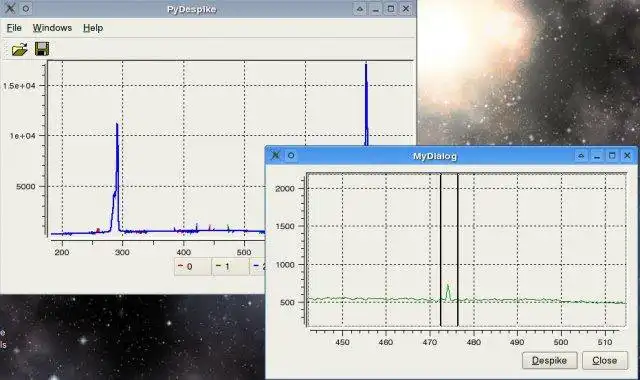640x380 pixels.
Task: Click the 300 x-axis label in PyDespike
Action: coord(122,252)
